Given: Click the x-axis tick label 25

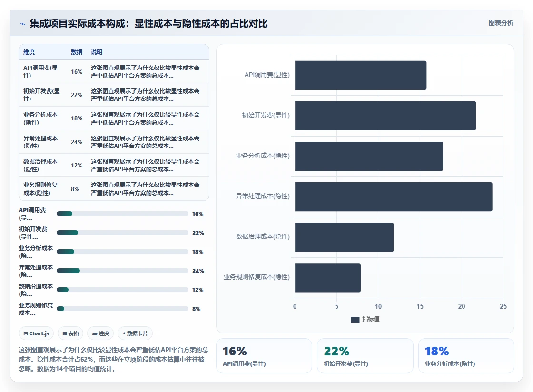Looking at the screenshot, I should (503, 306).
